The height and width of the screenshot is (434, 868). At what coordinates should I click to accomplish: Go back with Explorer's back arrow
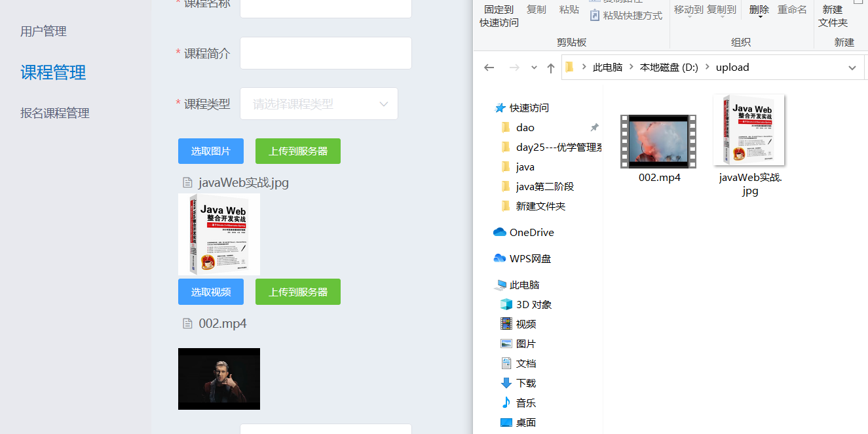tap(489, 68)
